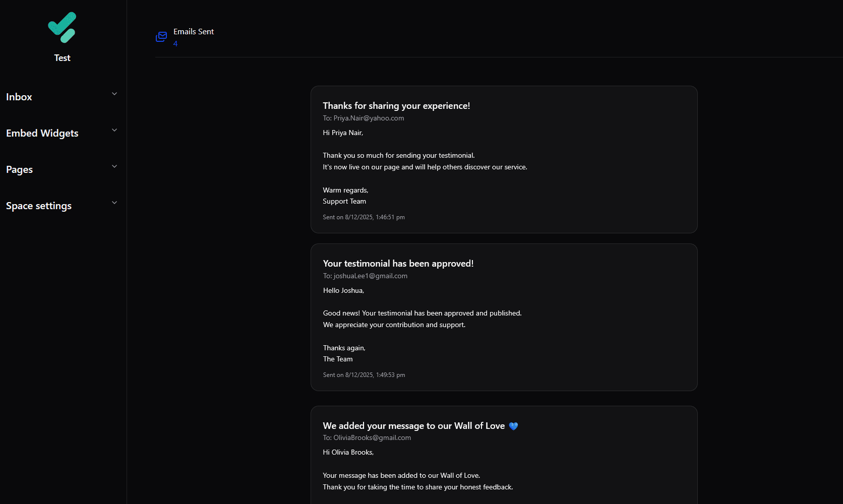Open the "Your testimonial has been approved!" title
The image size is (843, 504).
[x=398, y=264]
